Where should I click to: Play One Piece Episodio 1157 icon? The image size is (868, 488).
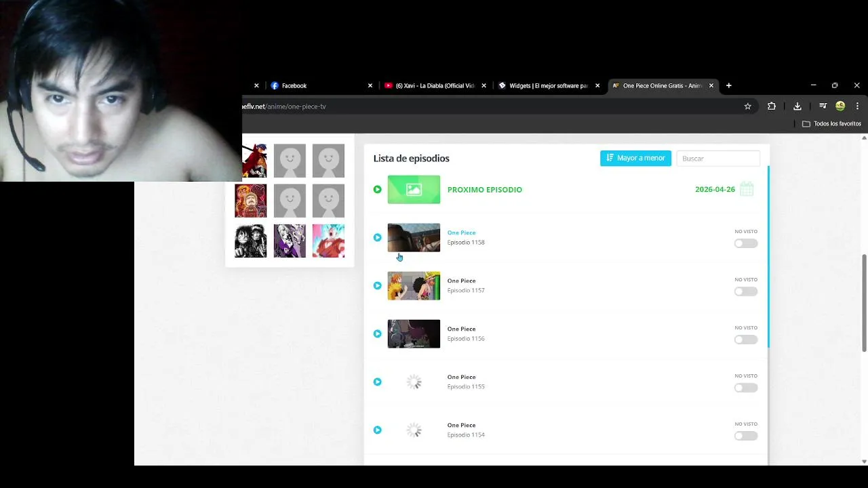378,285
